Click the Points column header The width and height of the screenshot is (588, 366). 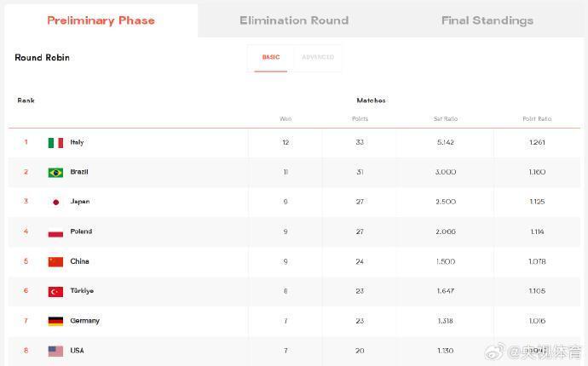(x=360, y=119)
